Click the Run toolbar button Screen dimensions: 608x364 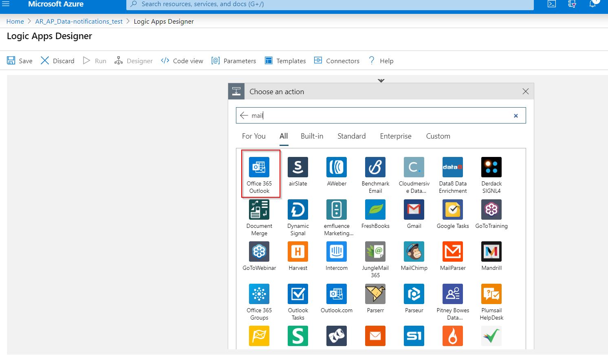[x=95, y=61]
